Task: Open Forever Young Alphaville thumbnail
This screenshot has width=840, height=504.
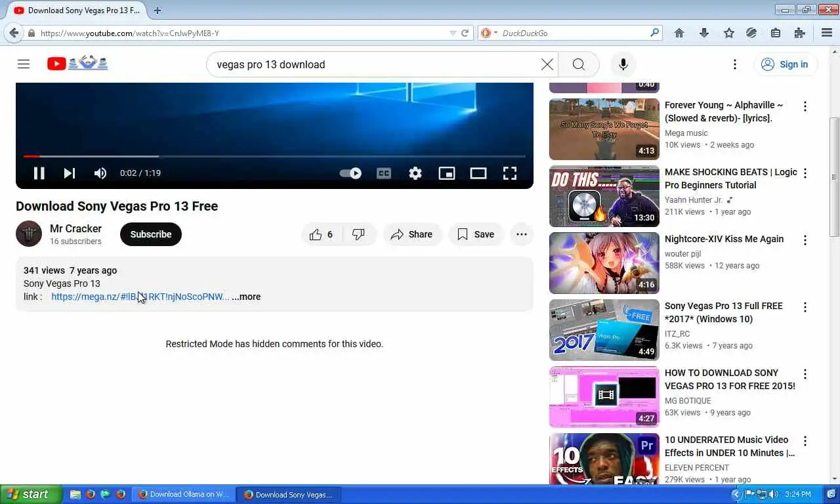Action: click(x=604, y=129)
